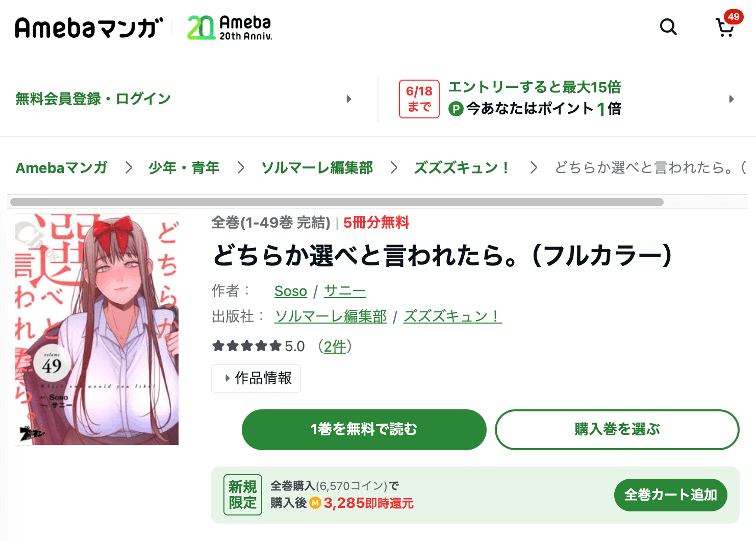Open the shopping cart with 49 items
The image size is (756, 541).
tap(728, 24)
